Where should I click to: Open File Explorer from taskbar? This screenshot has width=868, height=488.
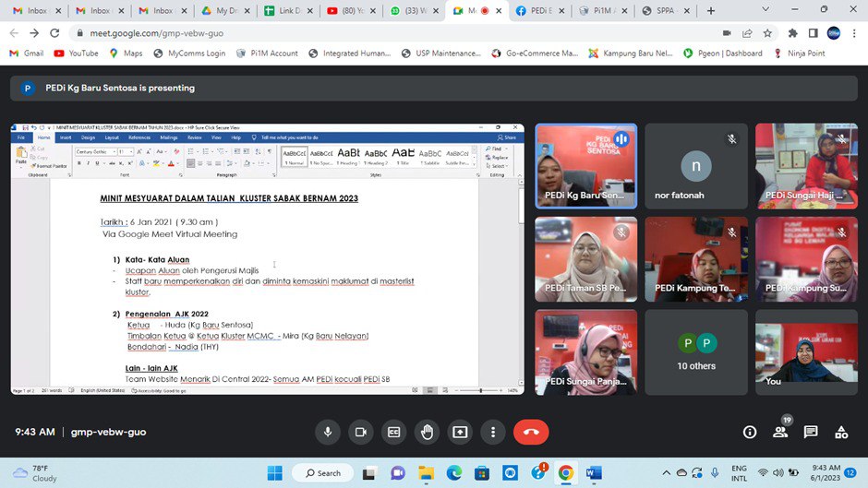tap(426, 473)
